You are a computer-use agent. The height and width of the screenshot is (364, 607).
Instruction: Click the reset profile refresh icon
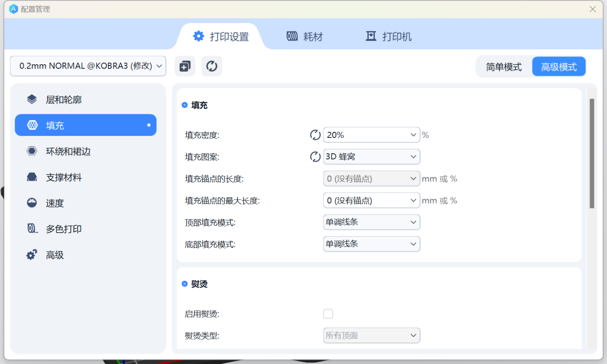pos(212,66)
